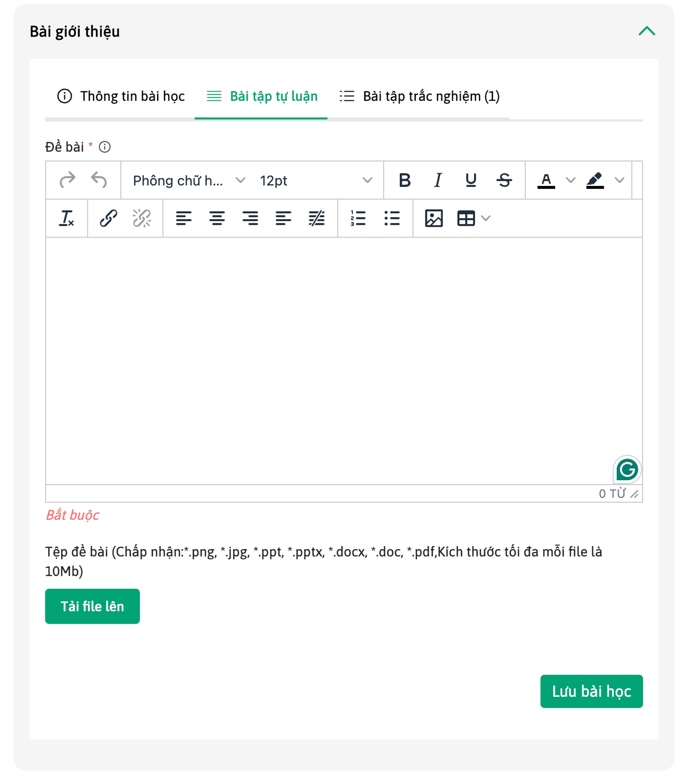Clear formatting with the Tx icon
681x784 pixels.
tap(66, 218)
